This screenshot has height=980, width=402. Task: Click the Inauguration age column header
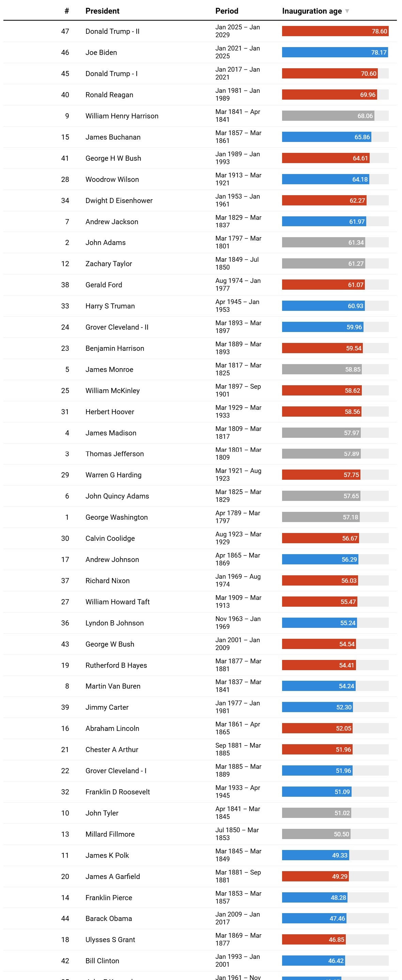tap(312, 11)
